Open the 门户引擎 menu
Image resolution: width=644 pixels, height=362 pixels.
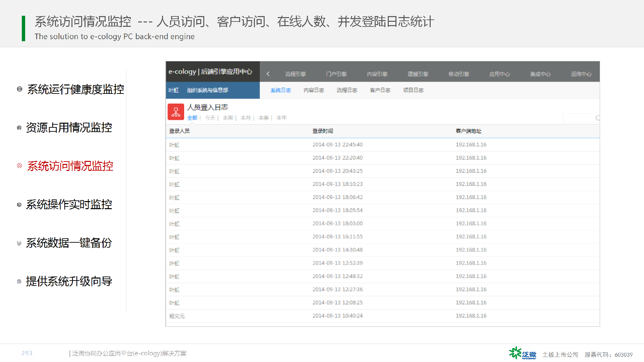336,74
